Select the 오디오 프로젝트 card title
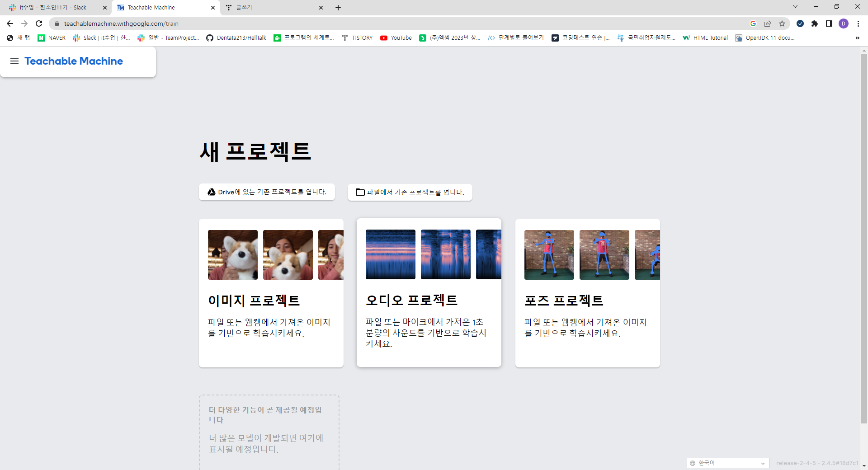This screenshot has height=470, width=868. [x=412, y=300]
